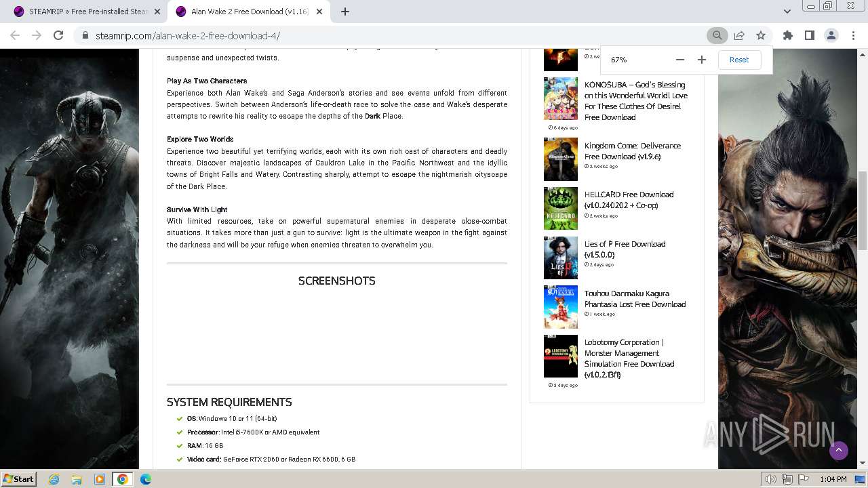Click the Lies of P thumbnail
The height and width of the screenshot is (488, 868).
coord(561,258)
